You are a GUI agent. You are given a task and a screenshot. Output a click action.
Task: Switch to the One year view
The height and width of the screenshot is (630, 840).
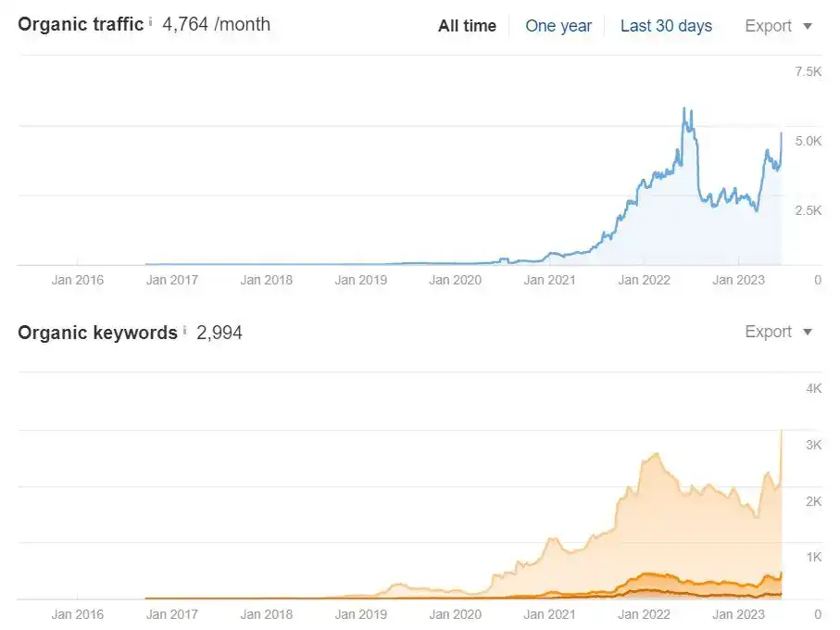coord(558,26)
